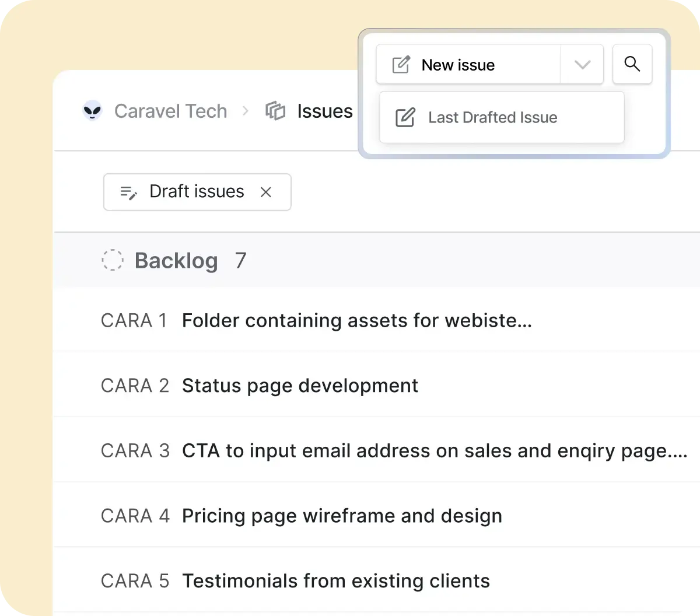The width and height of the screenshot is (700, 616).
Task: Open search with the magnifying glass icon
Action: click(x=632, y=64)
